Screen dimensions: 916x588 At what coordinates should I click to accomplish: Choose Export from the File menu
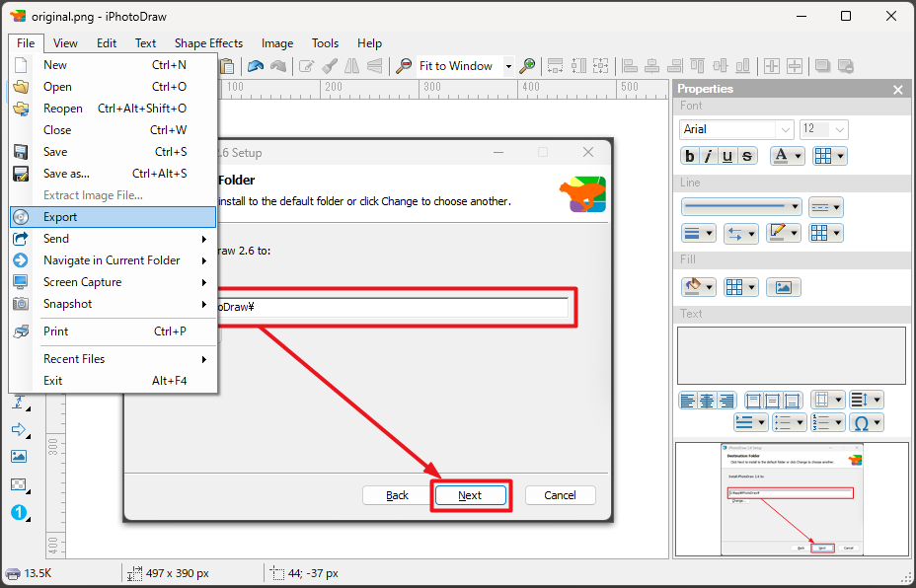tap(113, 217)
